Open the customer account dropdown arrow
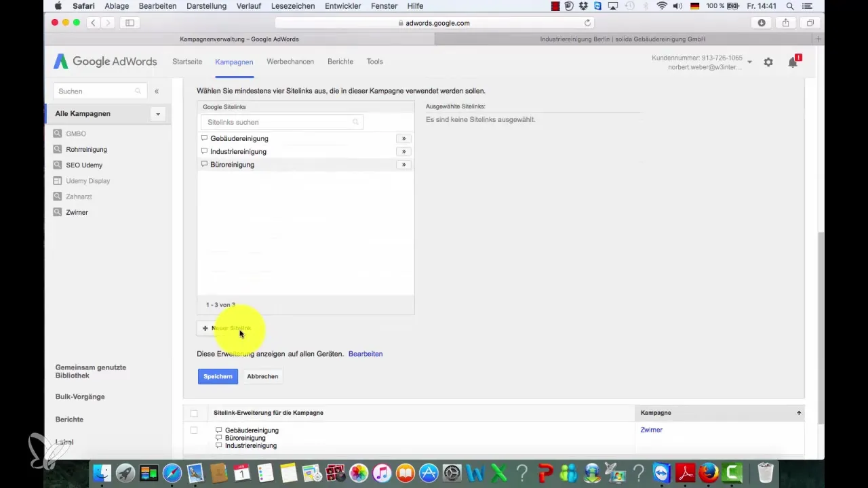This screenshot has height=488, width=868. [750, 62]
